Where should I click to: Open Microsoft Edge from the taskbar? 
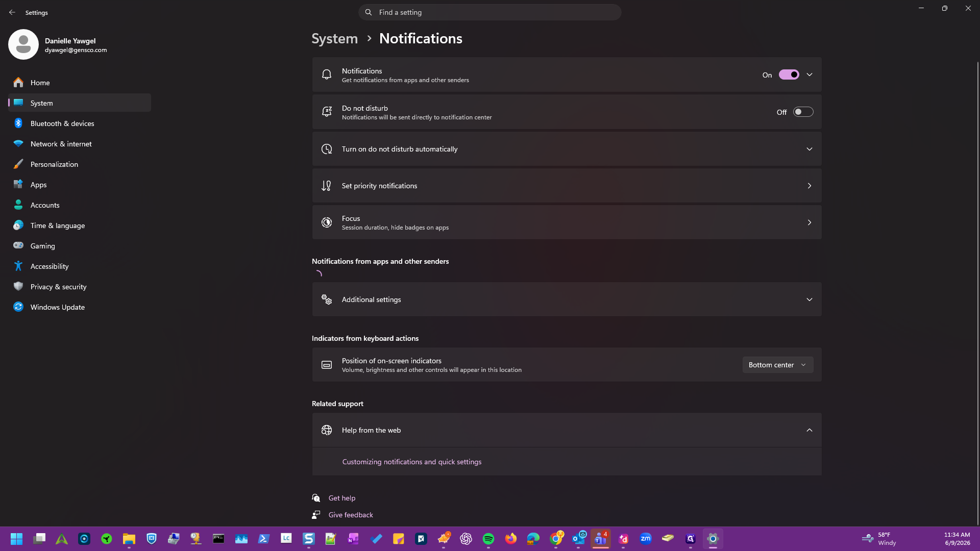[533, 539]
